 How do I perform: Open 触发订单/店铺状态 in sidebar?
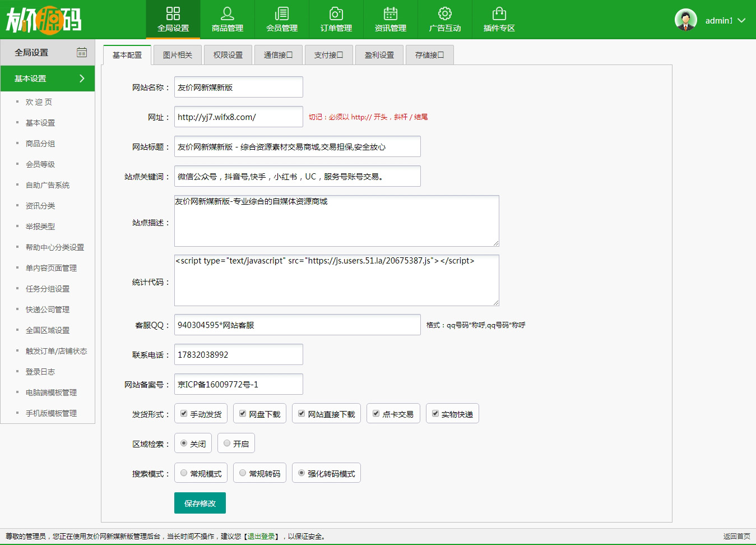(56, 351)
